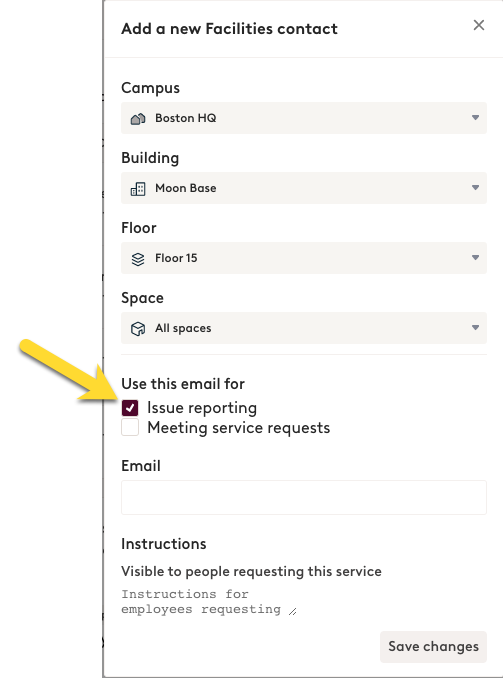Click the building icon next to Moon Base
503x678 pixels.
[x=138, y=189]
